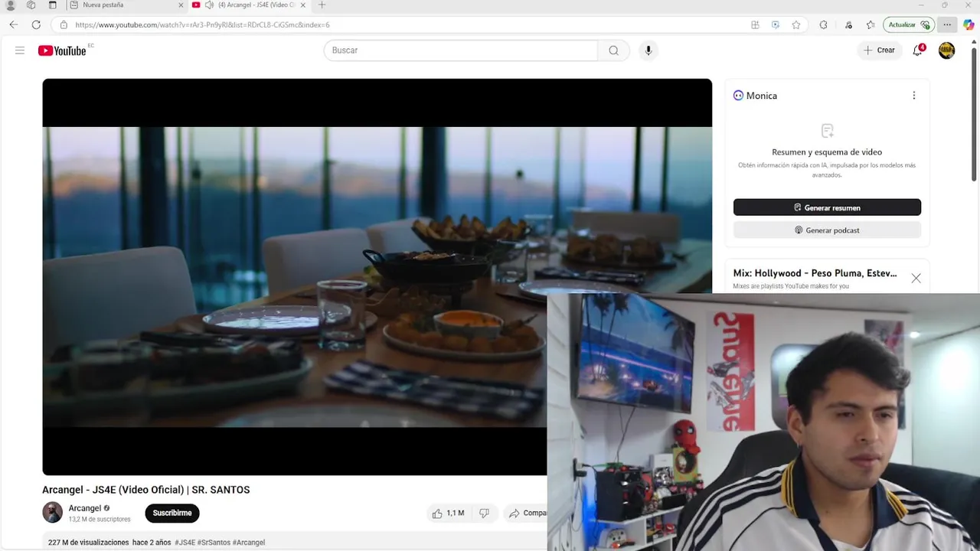Image resolution: width=980 pixels, height=551 pixels.
Task: Open the media control music icon
Action: click(848, 24)
